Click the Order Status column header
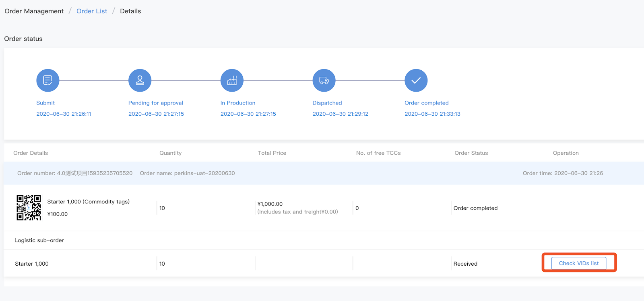Image resolution: width=644 pixels, height=301 pixels. pyautogui.click(x=471, y=153)
